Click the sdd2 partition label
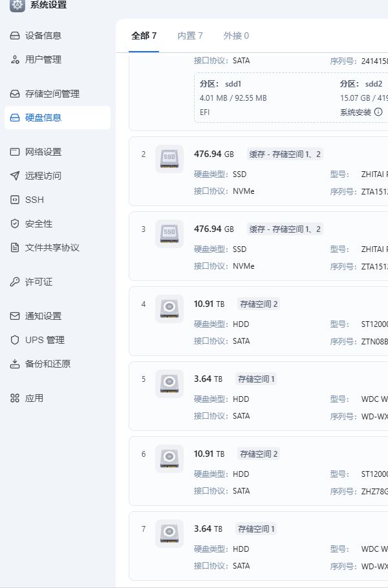The width and height of the screenshot is (388, 588). pos(374,84)
